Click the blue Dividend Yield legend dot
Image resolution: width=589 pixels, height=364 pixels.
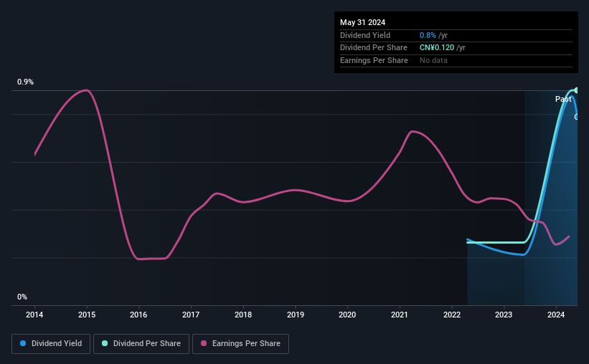tap(23, 343)
